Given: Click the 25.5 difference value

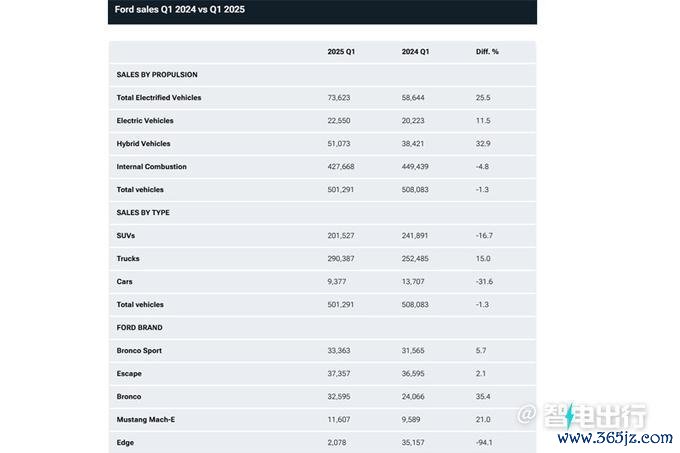Looking at the screenshot, I should tap(483, 98).
